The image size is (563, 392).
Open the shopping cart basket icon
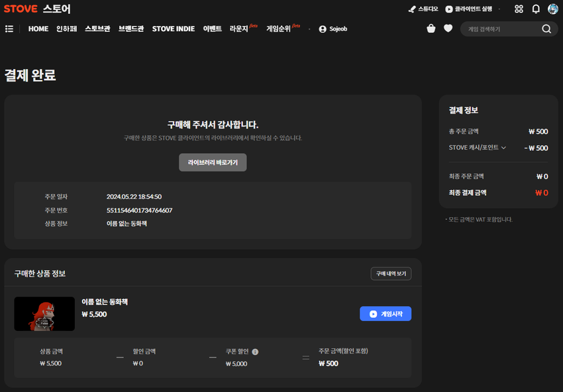click(431, 28)
